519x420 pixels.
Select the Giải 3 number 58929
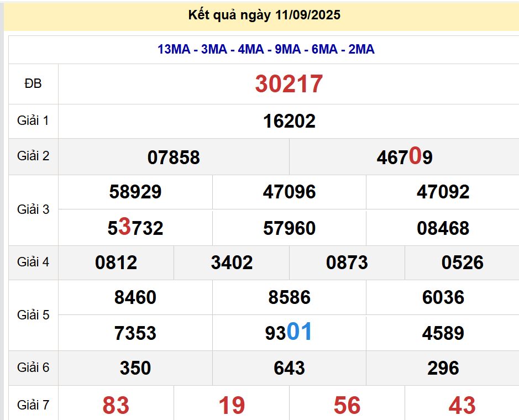click(135, 192)
